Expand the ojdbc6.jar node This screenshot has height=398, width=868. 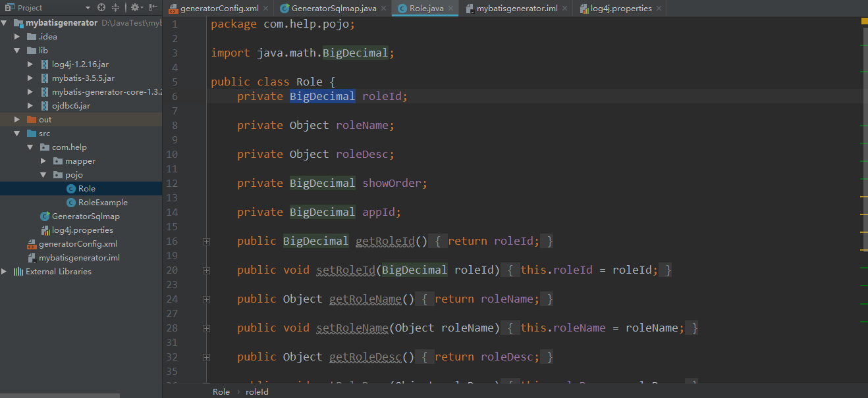click(x=30, y=106)
